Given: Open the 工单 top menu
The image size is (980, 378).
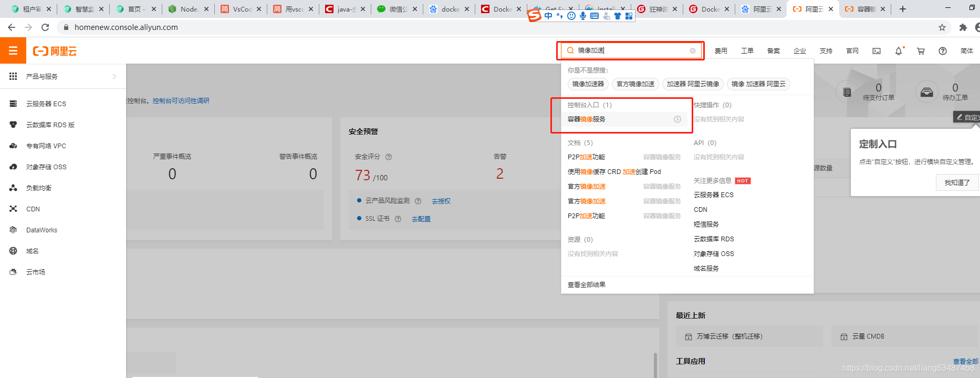Looking at the screenshot, I should pyautogui.click(x=747, y=51).
